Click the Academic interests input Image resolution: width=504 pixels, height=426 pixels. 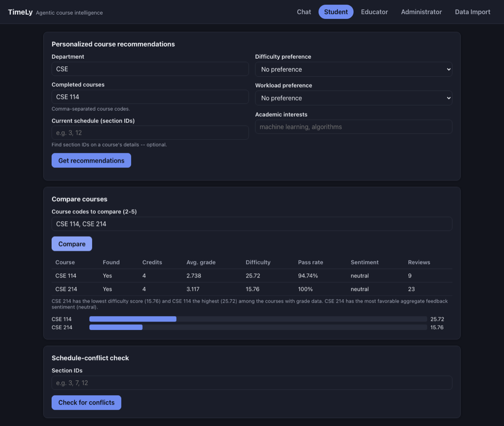coord(354,127)
